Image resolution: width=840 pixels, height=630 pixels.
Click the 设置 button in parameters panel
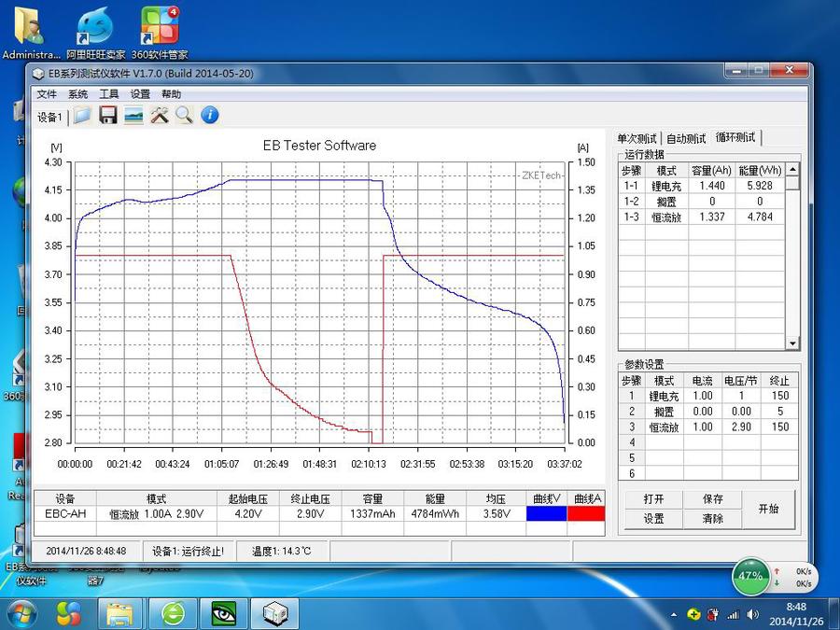click(x=653, y=519)
